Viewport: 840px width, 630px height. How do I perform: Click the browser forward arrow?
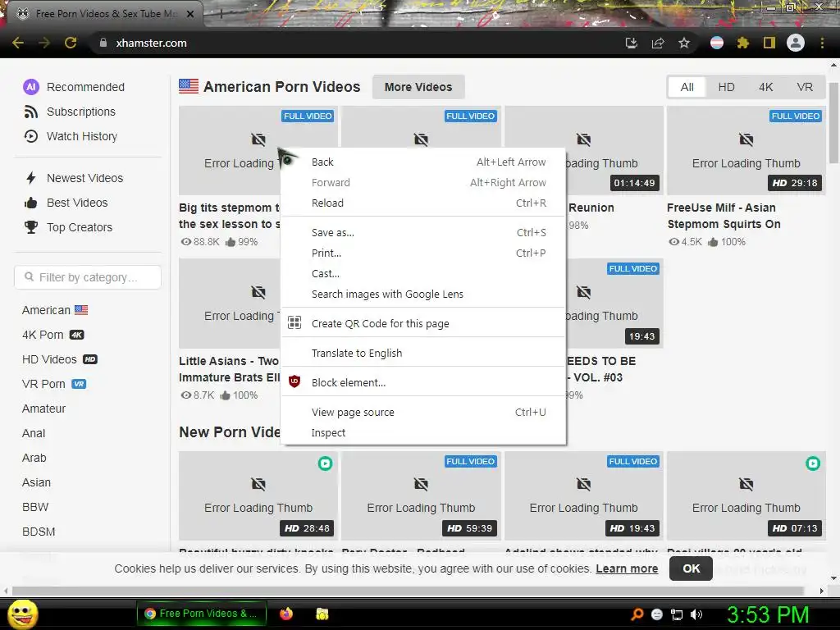point(44,43)
